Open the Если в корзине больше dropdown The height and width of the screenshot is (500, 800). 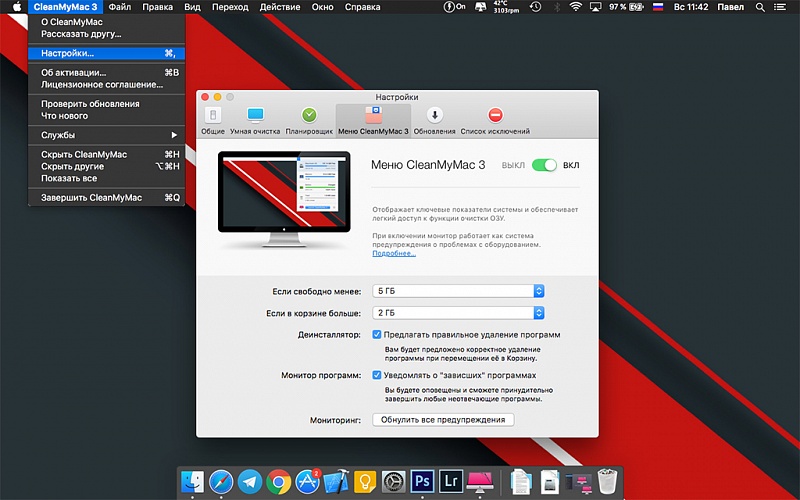(458, 313)
